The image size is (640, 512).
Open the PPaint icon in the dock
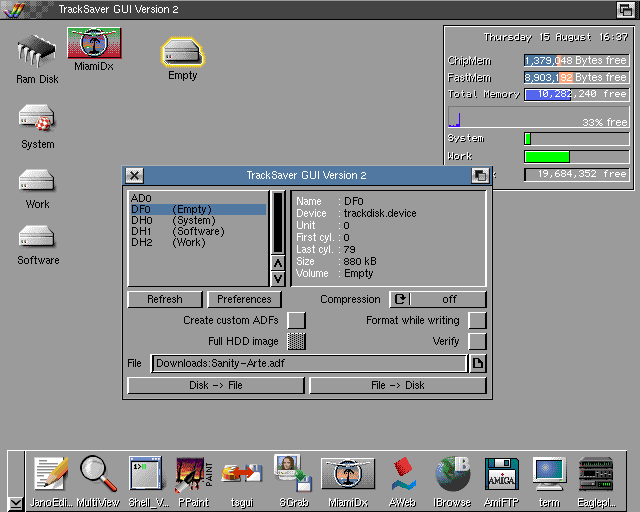(192, 474)
